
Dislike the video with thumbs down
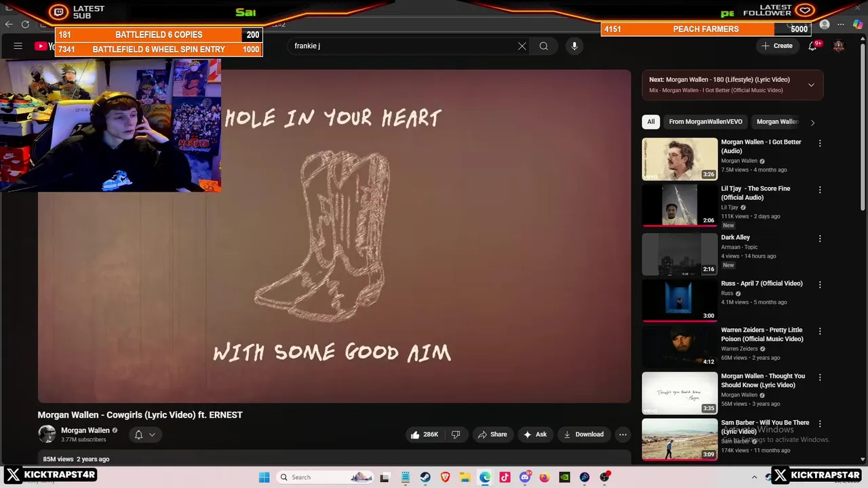(456, 434)
